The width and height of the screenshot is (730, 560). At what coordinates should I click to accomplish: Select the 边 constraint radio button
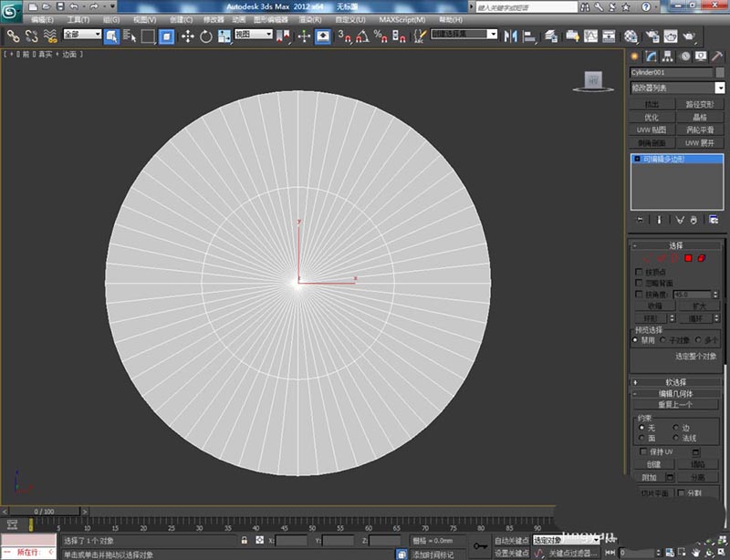pyautogui.click(x=676, y=427)
